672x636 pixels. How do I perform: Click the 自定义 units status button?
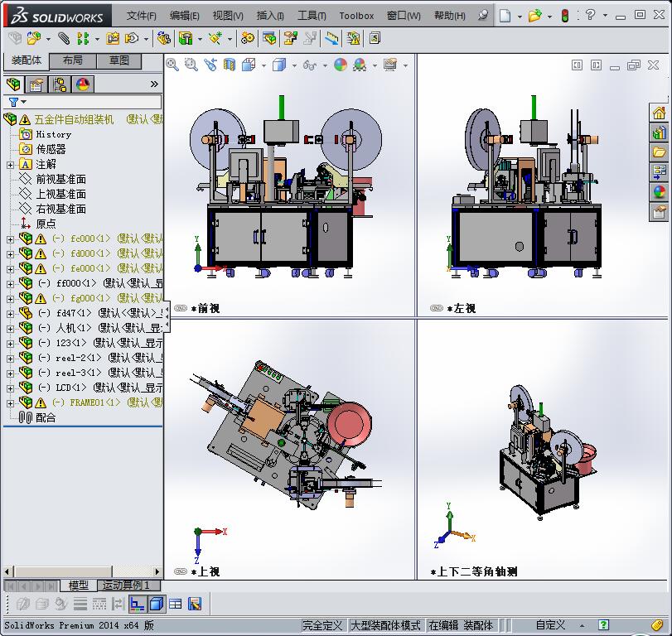point(551,625)
